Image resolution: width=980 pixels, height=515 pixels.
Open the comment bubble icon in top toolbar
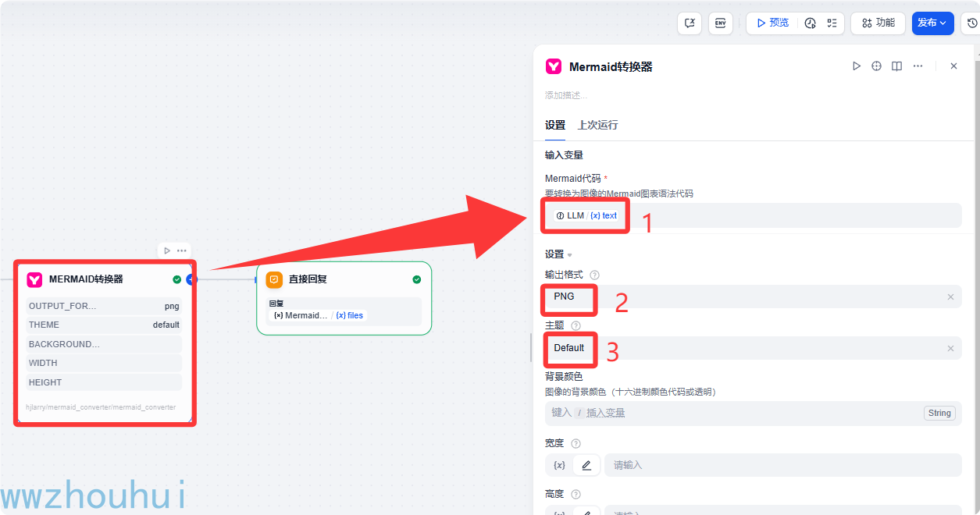pos(690,23)
